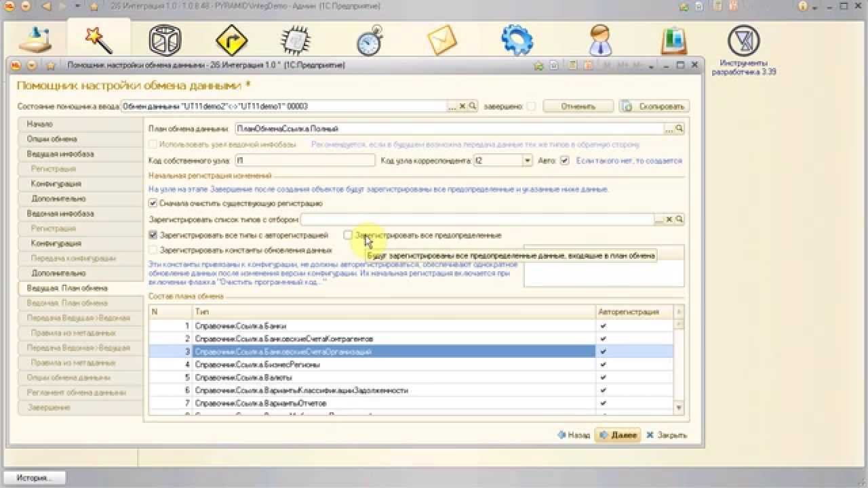Open the info icon in main title bar
868x488 pixels.
coord(804,7)
